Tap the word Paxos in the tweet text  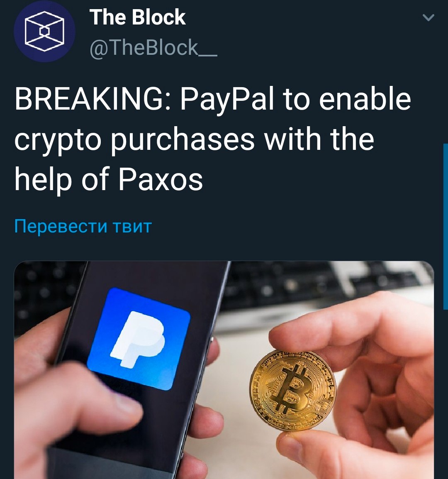(x=161, y=179)
